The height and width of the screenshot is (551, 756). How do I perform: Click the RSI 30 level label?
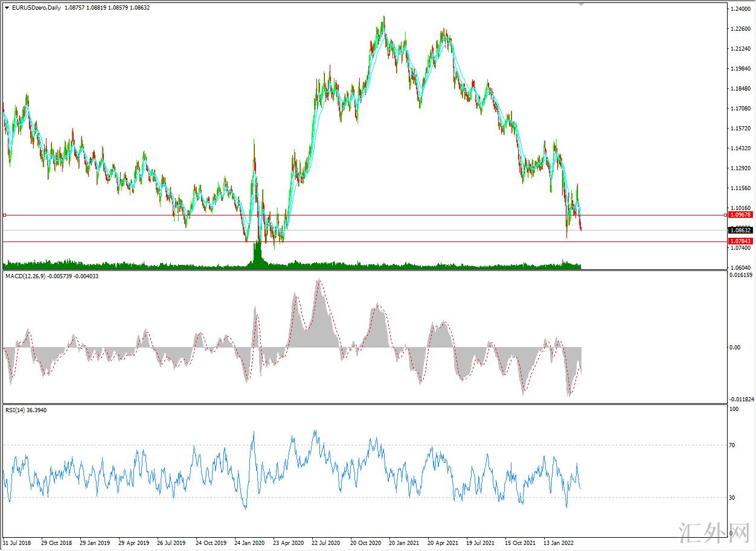pos(734,498)
